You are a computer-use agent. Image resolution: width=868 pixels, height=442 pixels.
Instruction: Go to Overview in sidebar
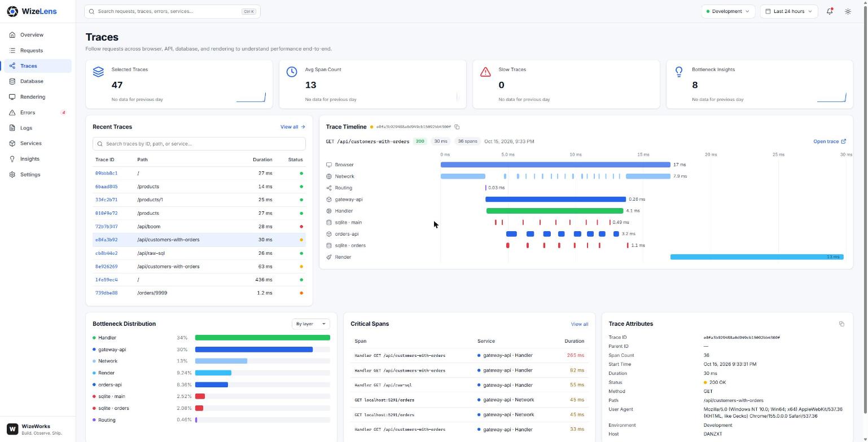coord(38,35)
